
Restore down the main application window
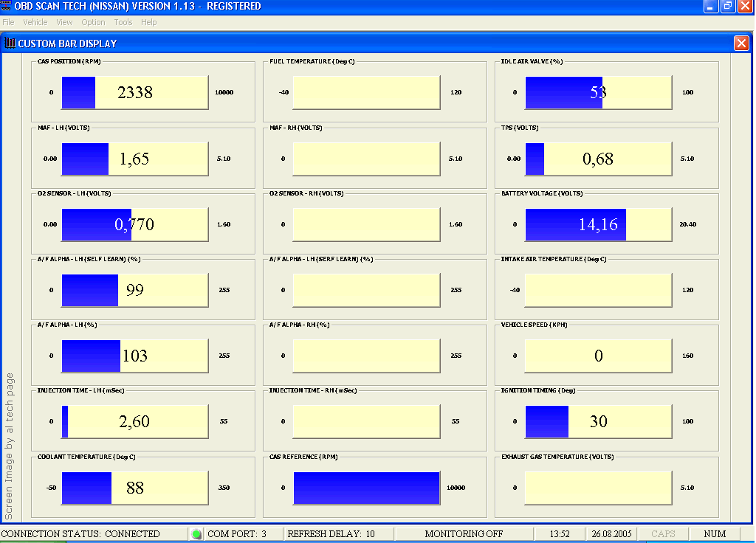tap(728, 6)
